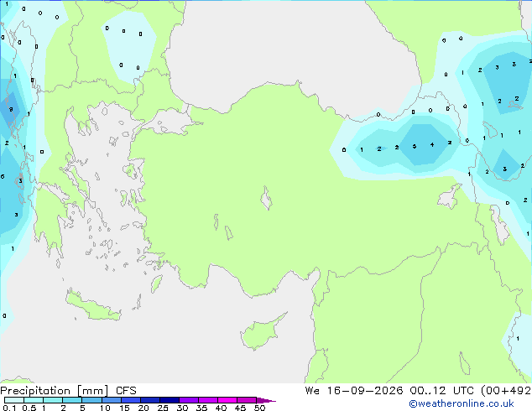Select the 1–2 mm legend color swatch
The width and height of the screenshot is (532, 411).
pyautogui.click(x=53, y=400)
